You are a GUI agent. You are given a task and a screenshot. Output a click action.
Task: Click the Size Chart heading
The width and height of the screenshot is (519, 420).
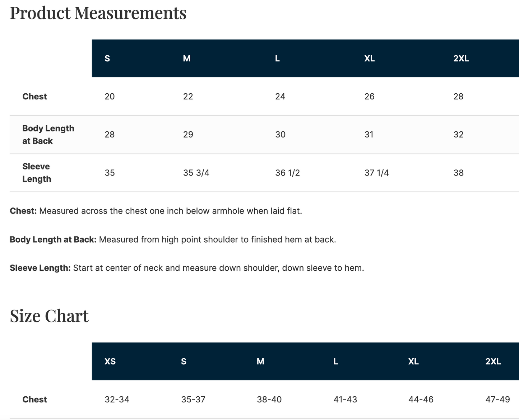[x=49, y=316]
